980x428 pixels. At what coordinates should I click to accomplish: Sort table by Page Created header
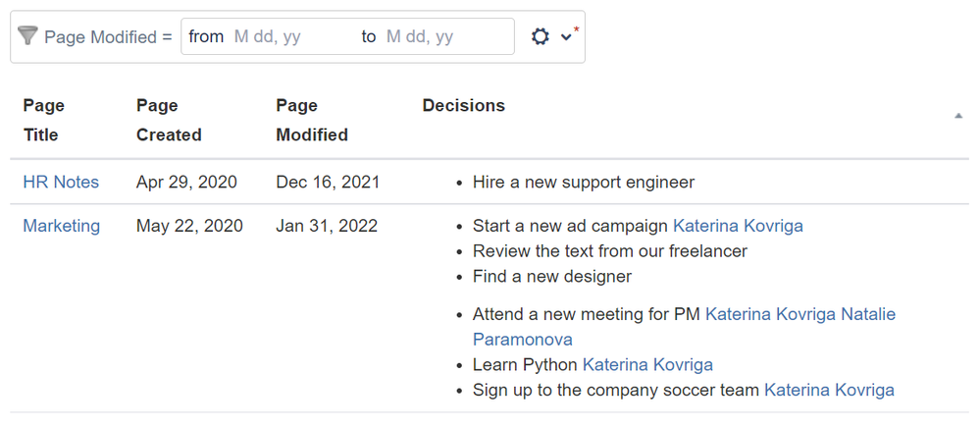(169, 120)
